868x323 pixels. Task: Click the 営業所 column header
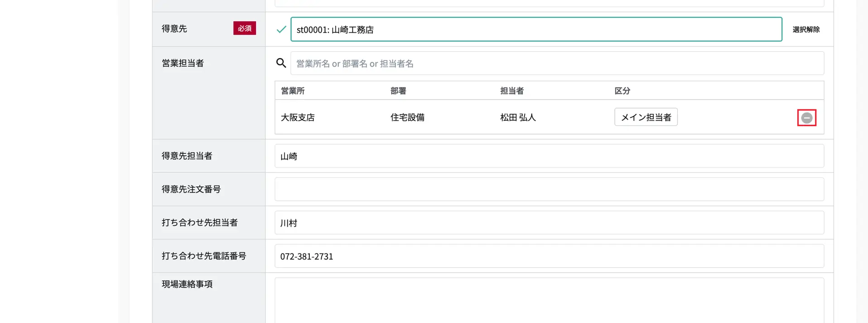point(293,91)
